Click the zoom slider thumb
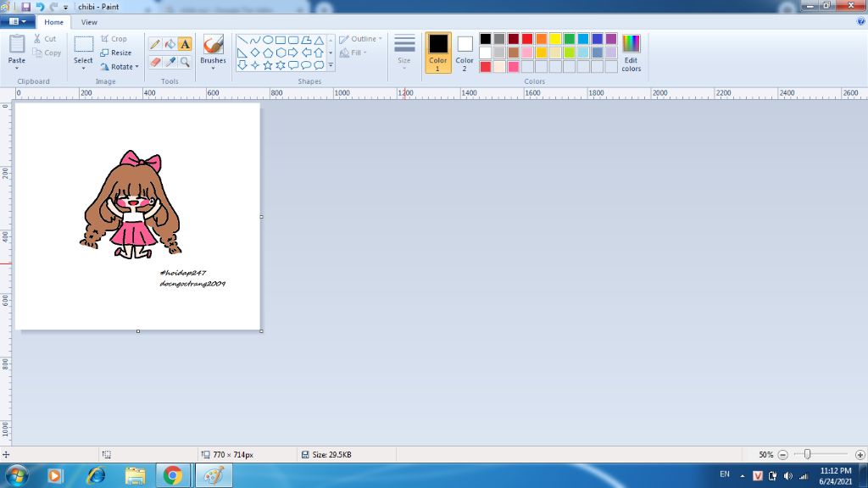The height and width of the screenshot is (488, 868). point(807,454)
